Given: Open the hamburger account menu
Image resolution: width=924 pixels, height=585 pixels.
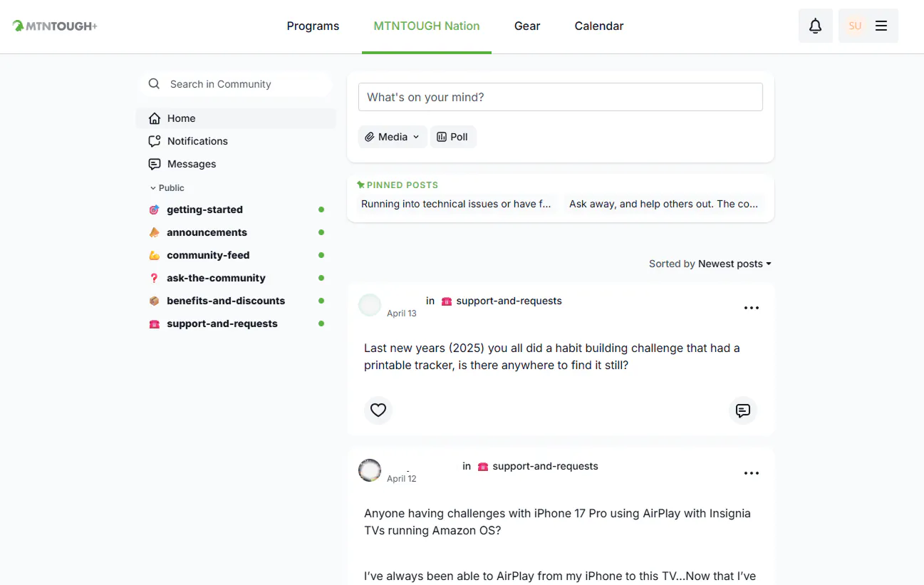Looking at the screenshot, I should [881, 26].
